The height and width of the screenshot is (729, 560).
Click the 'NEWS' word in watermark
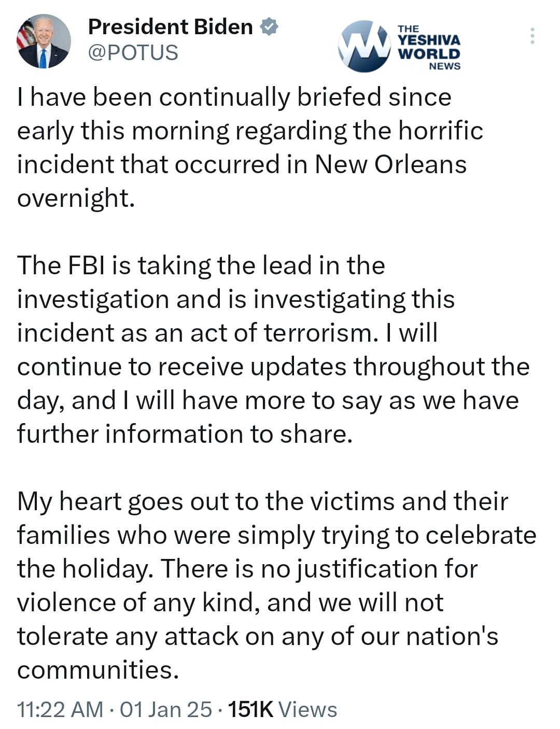pos(444,66)
